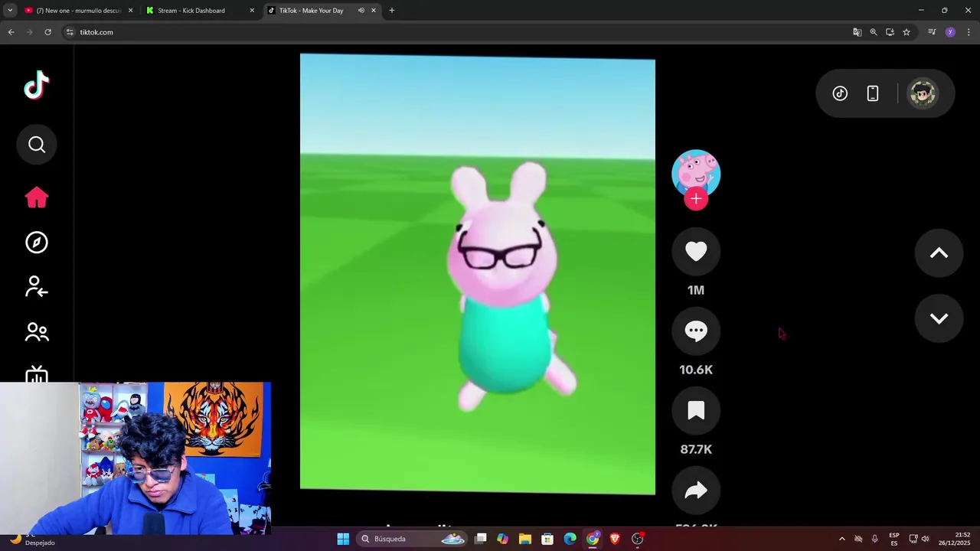Save the video with the bookmark button

coord(696,410)
